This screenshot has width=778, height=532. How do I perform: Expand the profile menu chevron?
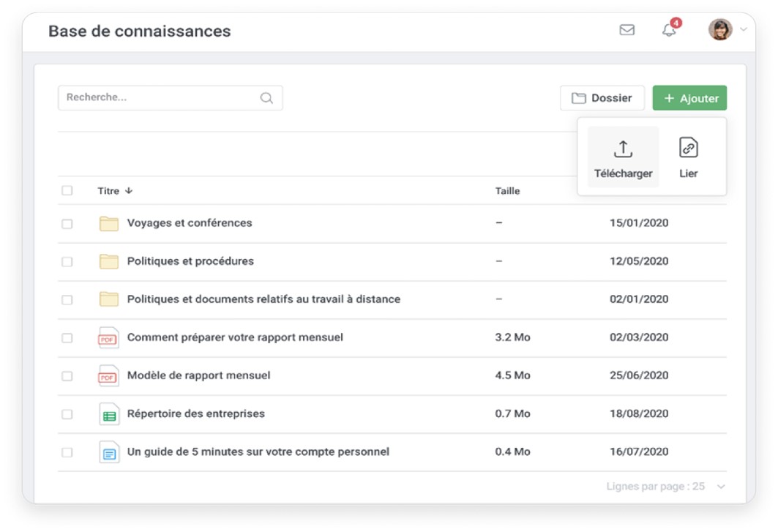coord(744,30)
